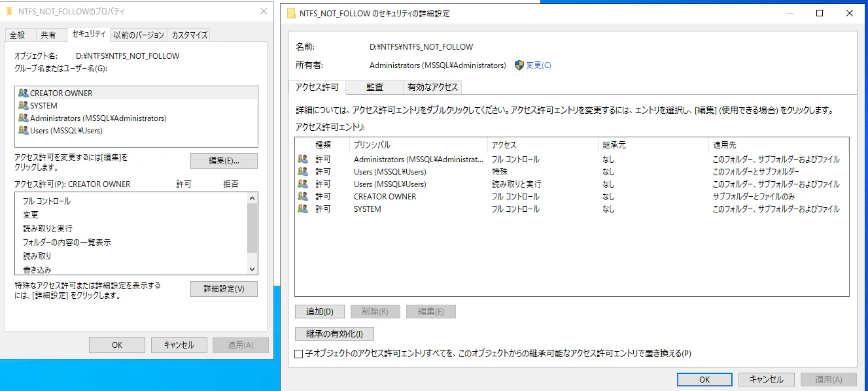
Task: Click the permissions list scroll down arrow
Action: pyautogui.click(x=252, y=269)
